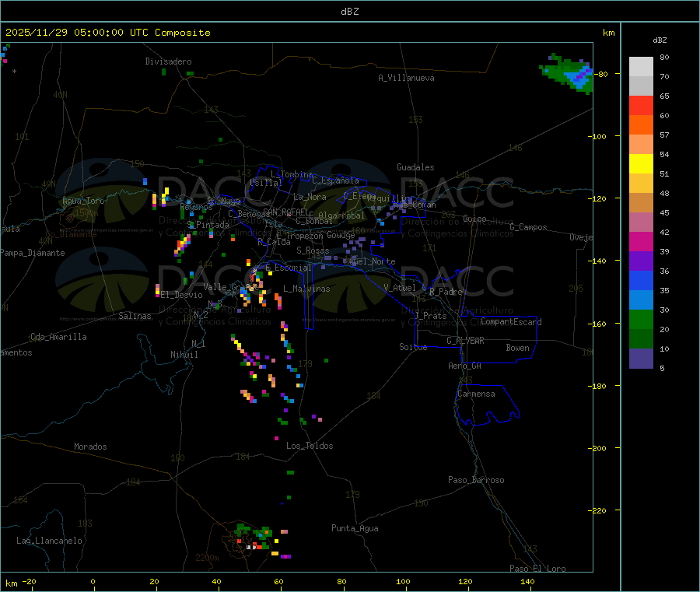Select the Guadales location label

415,167
